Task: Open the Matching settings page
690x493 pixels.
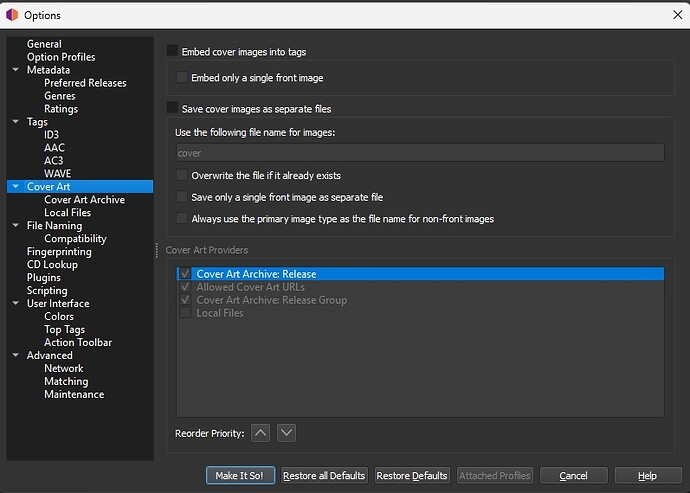Action: pyautogui.click(x=66, y=381)
